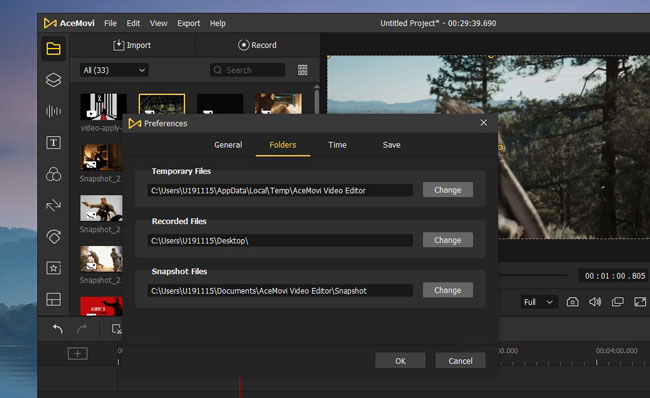Click the preview timecode 00:01:00.805

(615, 276)
